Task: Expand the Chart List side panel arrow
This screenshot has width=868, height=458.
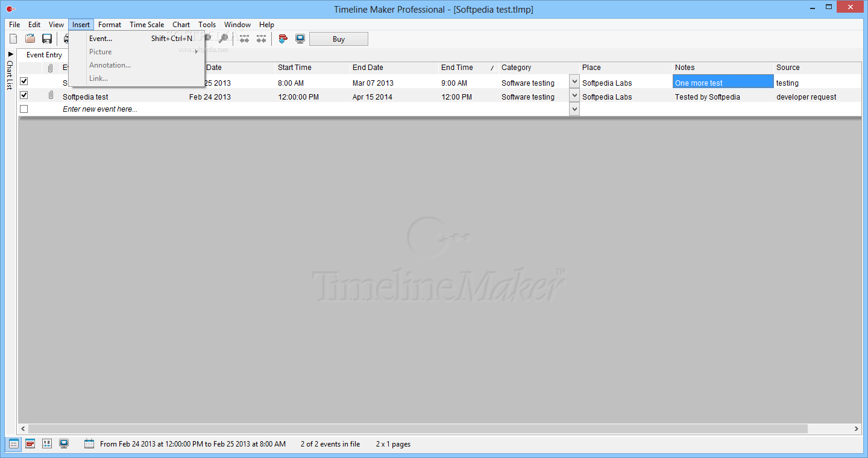Action: click(x=10, y=54)
